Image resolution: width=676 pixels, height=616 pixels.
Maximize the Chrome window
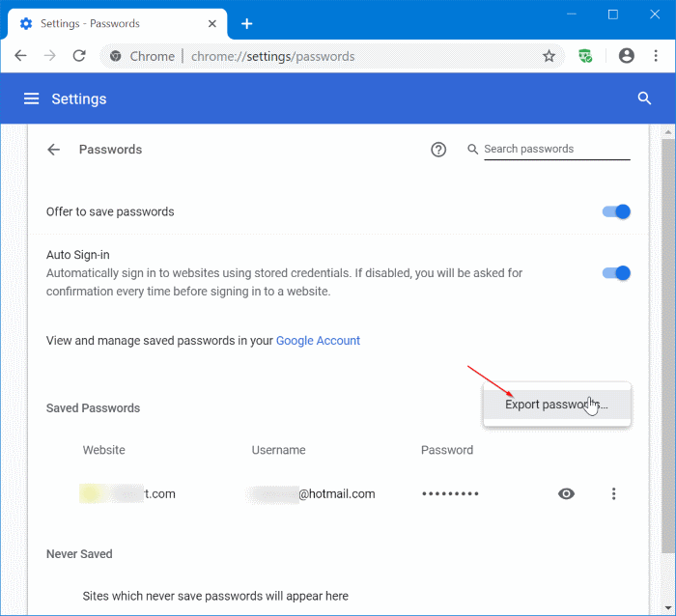coord(613,14)
